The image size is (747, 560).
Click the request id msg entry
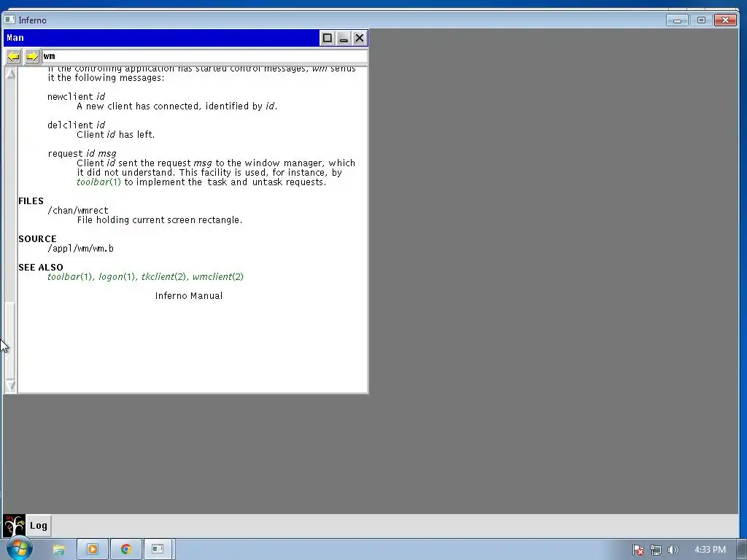click(82, 153)
